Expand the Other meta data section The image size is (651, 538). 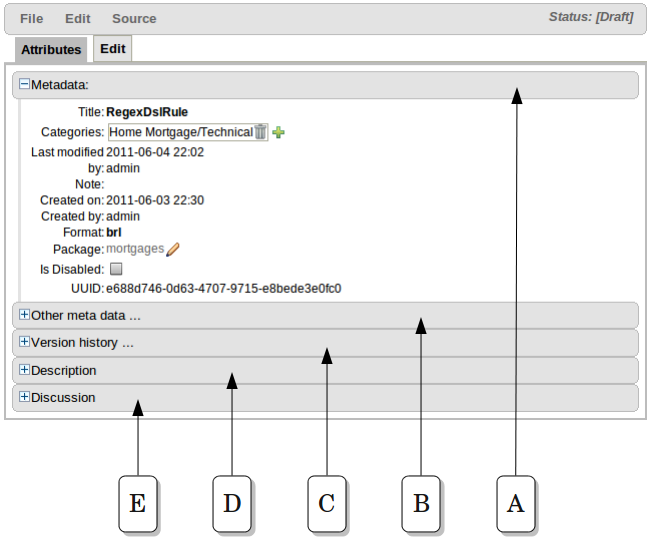(x=25, y=315)
